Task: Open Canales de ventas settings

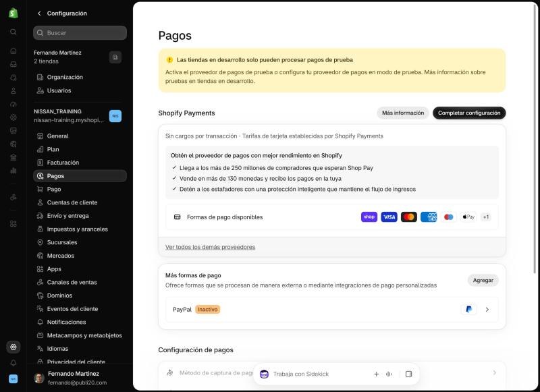Action: pyautogui.click(x=80, y=282)
